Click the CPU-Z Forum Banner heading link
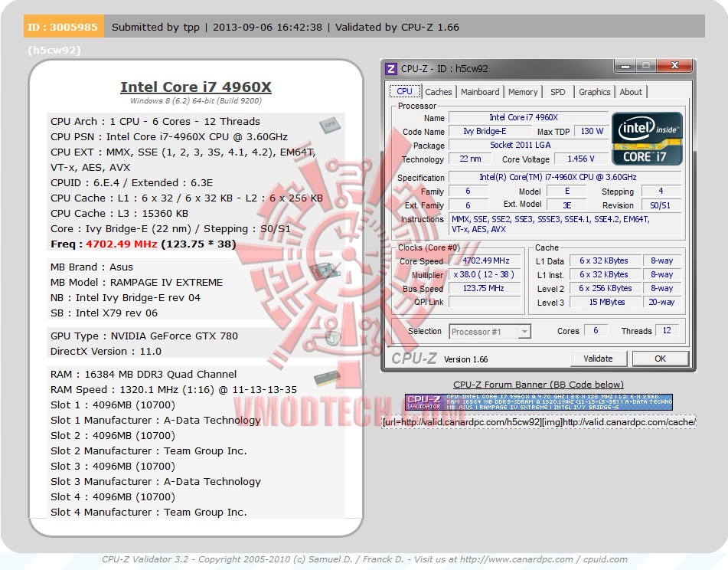Screen dimensions: 728x570 tap(539, 385)
